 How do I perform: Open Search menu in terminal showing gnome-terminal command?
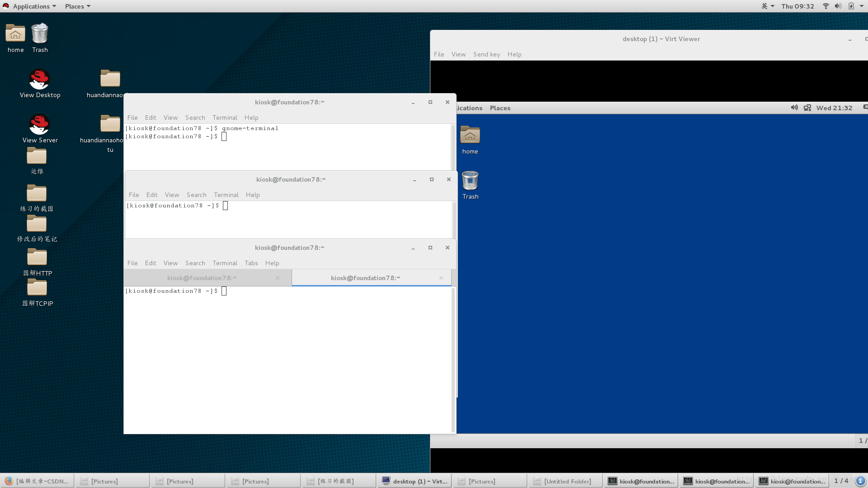[x=195, y=117]
